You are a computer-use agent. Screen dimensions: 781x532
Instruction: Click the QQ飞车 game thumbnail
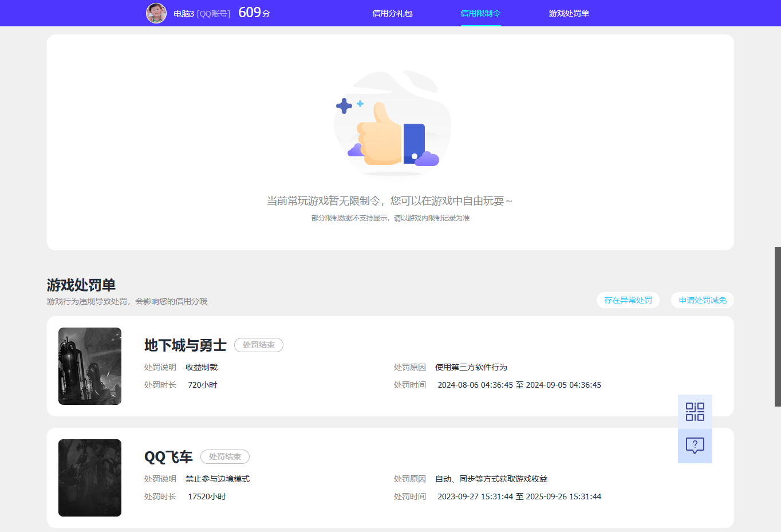[90, 478]
